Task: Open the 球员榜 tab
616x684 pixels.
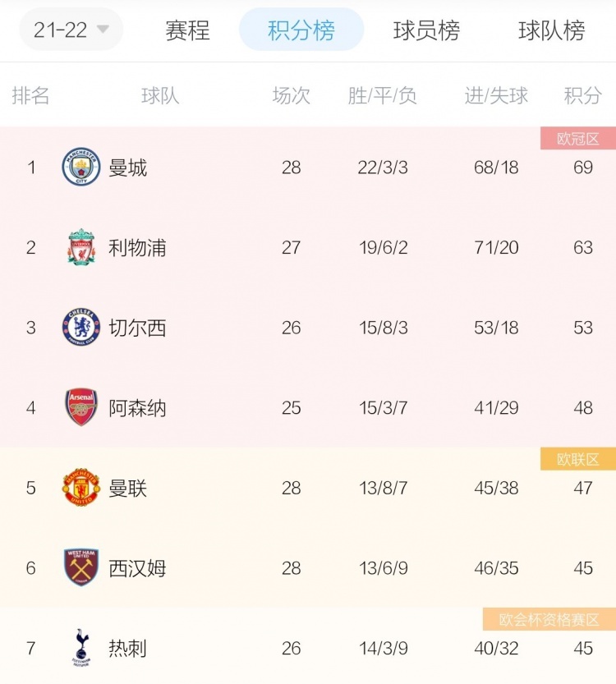Action: coord(426,30)
